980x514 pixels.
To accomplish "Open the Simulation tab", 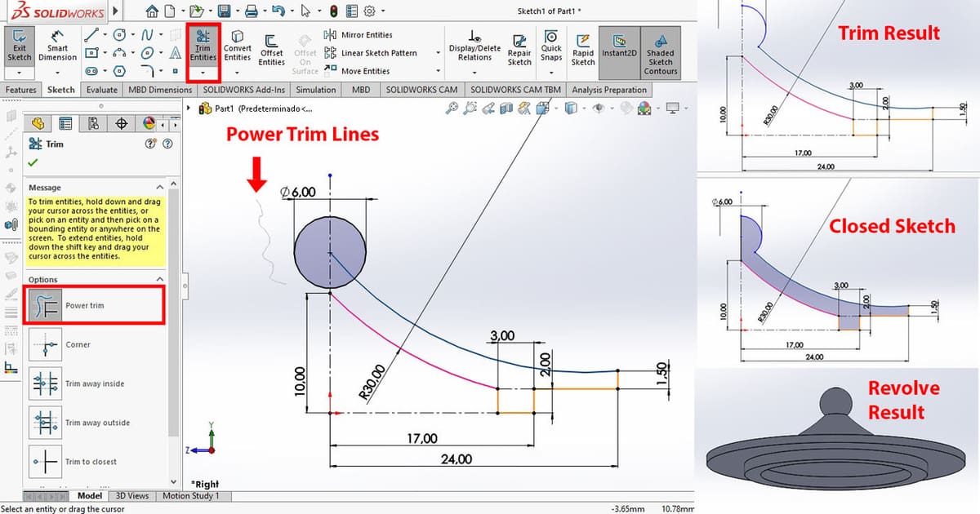I will pyautogui.click(x=316, y=90).
